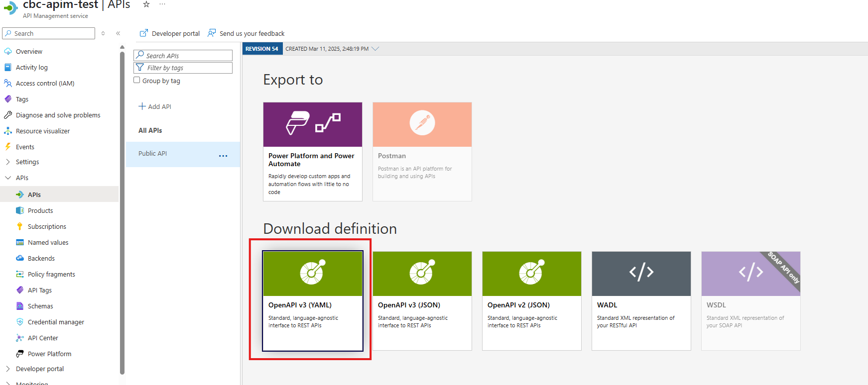This screenshot has width=868, height=385.
Task: Click the favorite star icon next to title
Action: point(146,4)
